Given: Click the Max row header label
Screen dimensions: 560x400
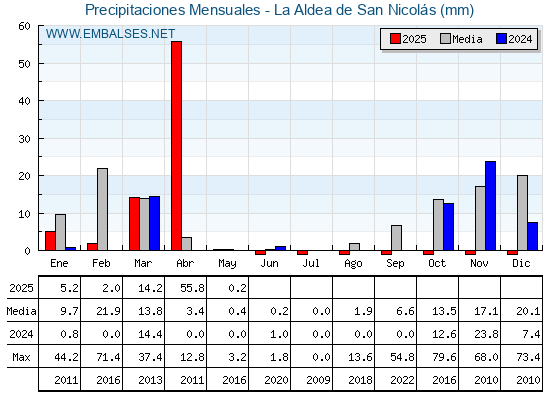Looking at the screenshot, I should tap(21, 357).
